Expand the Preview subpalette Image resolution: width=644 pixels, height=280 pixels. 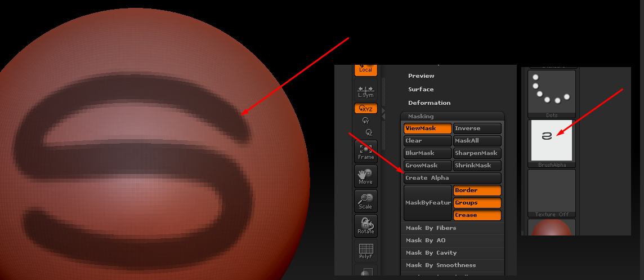(421, 75)
